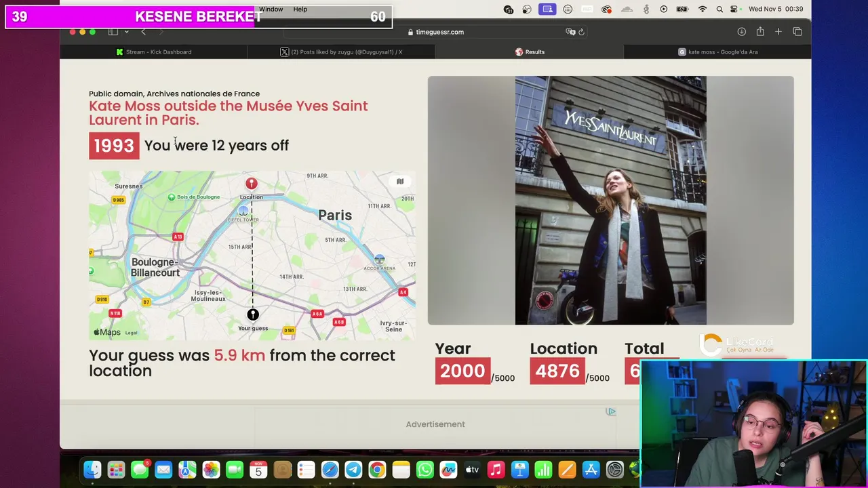Click the 'Paris' label on map

[x=335, y=215]
